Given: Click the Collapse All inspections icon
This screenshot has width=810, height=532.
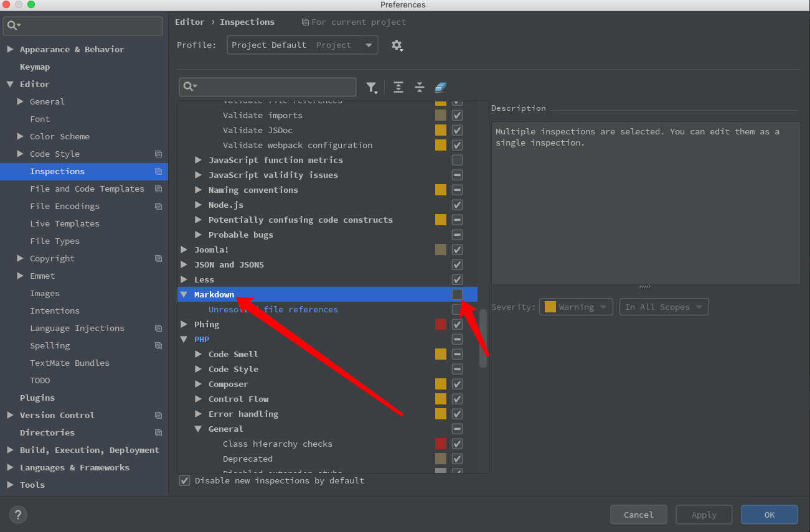Looking at the screenshot, I should click(x=420, y=87).
